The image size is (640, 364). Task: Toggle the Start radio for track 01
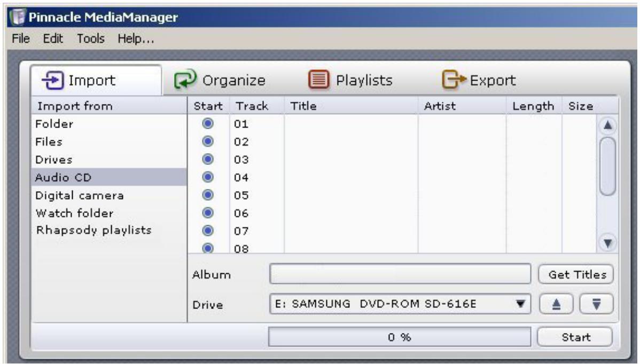point(208,123)
